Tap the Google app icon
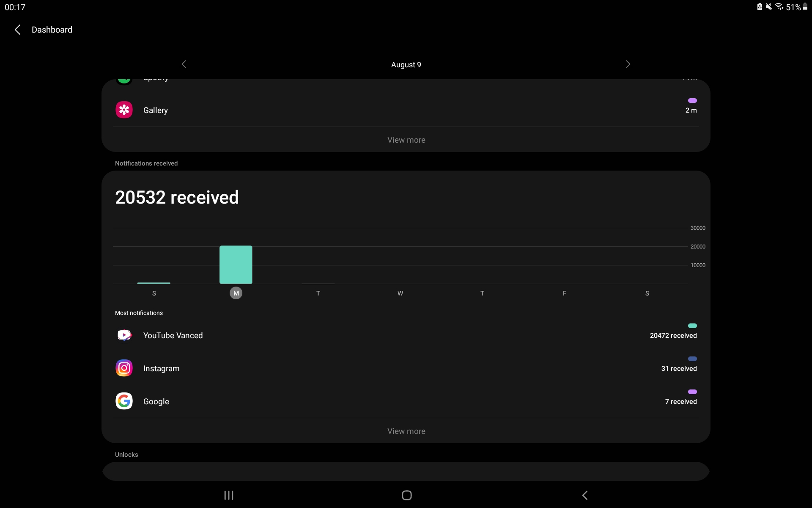812x508 pixels. (x=124, y=401)
